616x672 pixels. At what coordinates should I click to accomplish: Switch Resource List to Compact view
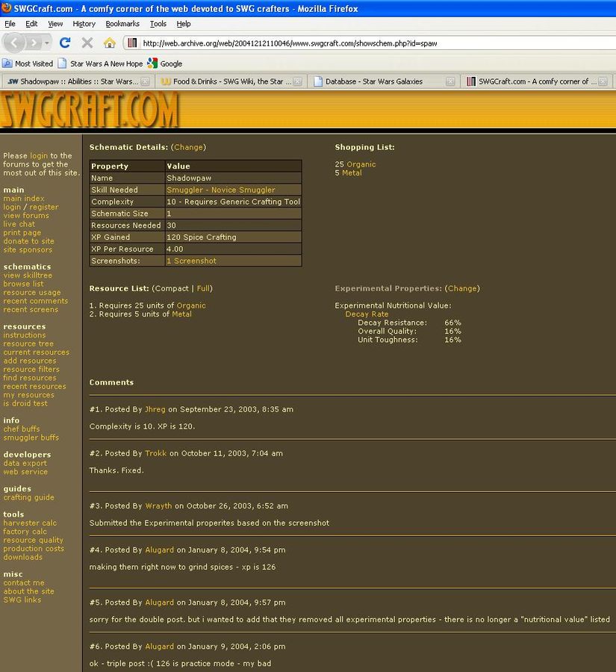click(171, 288)
